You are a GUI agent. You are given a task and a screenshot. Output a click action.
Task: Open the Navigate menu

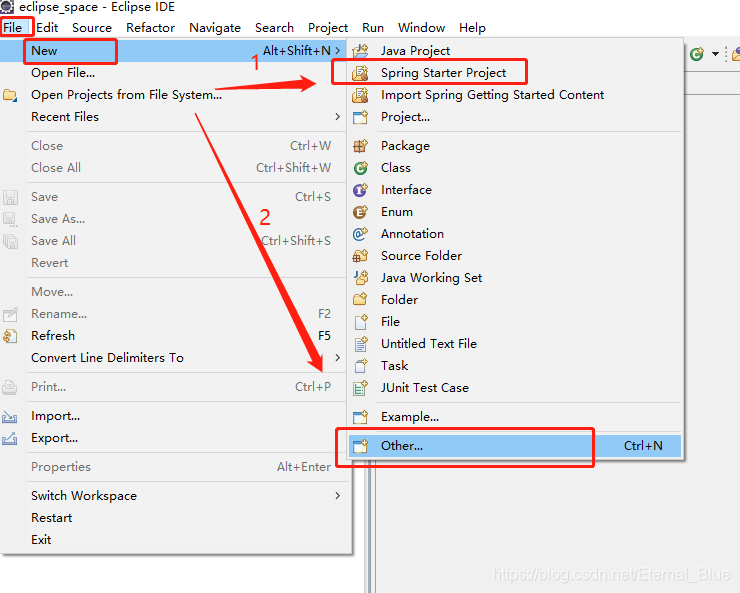[215, 28]
